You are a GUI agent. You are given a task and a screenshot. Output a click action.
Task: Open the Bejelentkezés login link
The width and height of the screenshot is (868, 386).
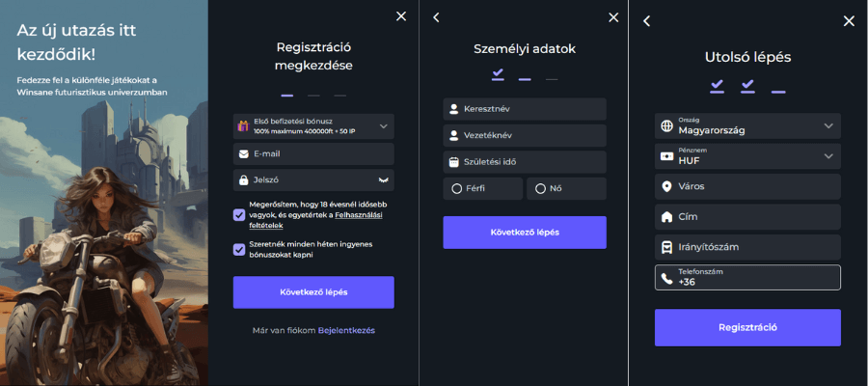point(346,330)
